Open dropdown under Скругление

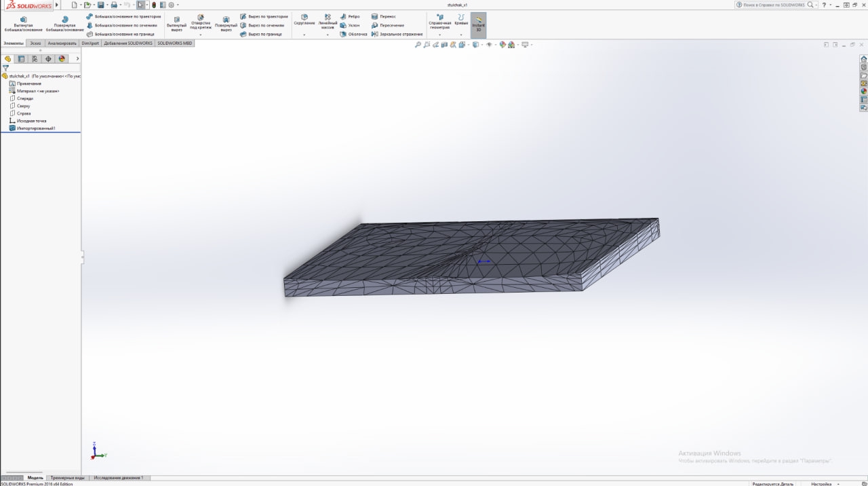click(x=304, y=35)
